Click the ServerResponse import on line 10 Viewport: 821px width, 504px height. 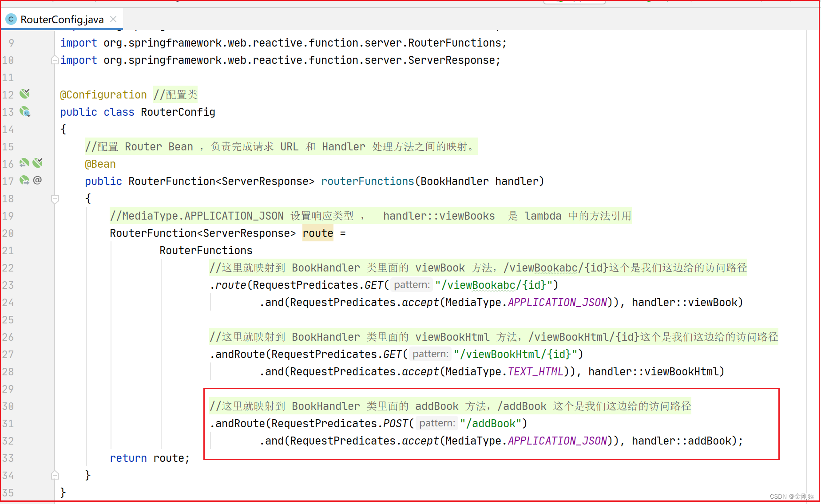(x=281, y=60)
